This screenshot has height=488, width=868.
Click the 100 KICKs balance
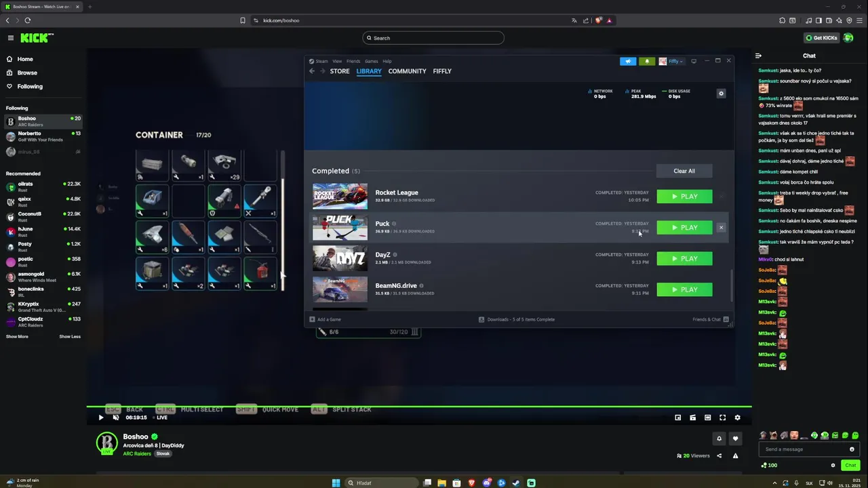pos(769,465)
